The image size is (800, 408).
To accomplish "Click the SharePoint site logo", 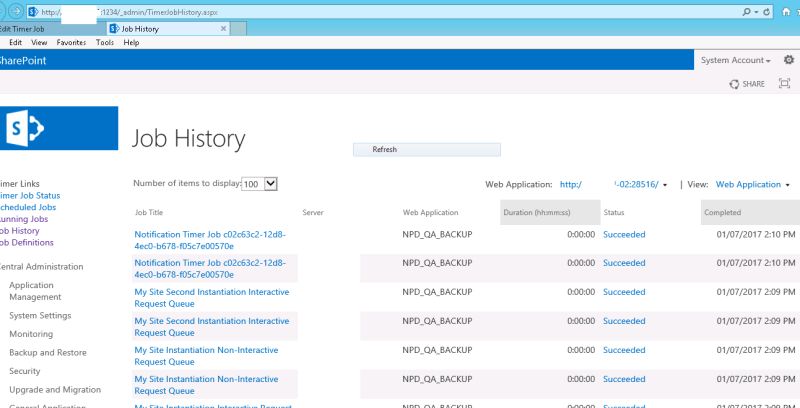I will click(59, 128).
